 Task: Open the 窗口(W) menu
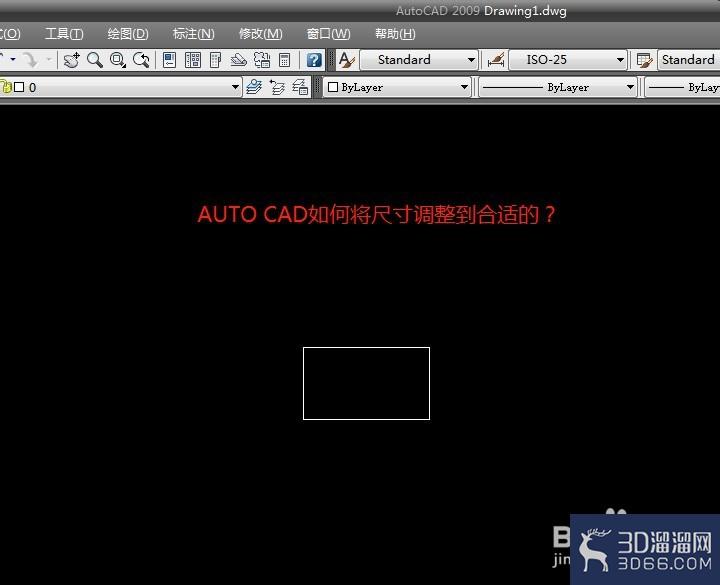coord(328,34)
